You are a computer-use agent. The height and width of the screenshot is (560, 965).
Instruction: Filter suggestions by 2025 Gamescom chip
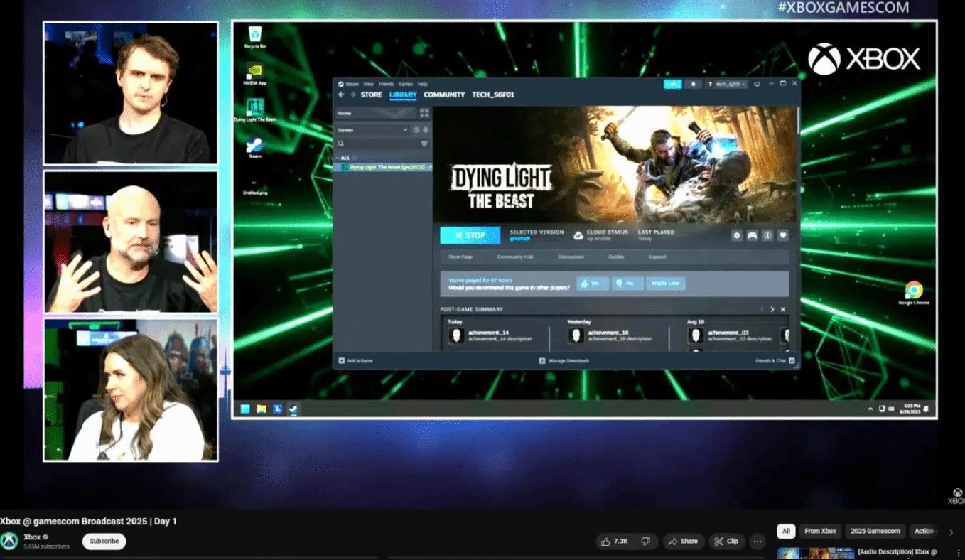coord(875,531)
